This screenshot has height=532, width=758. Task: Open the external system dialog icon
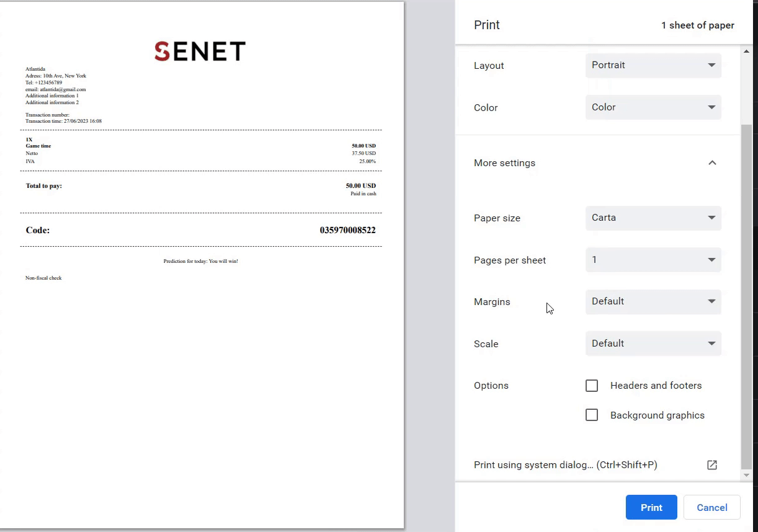click(x=711, y=465)
